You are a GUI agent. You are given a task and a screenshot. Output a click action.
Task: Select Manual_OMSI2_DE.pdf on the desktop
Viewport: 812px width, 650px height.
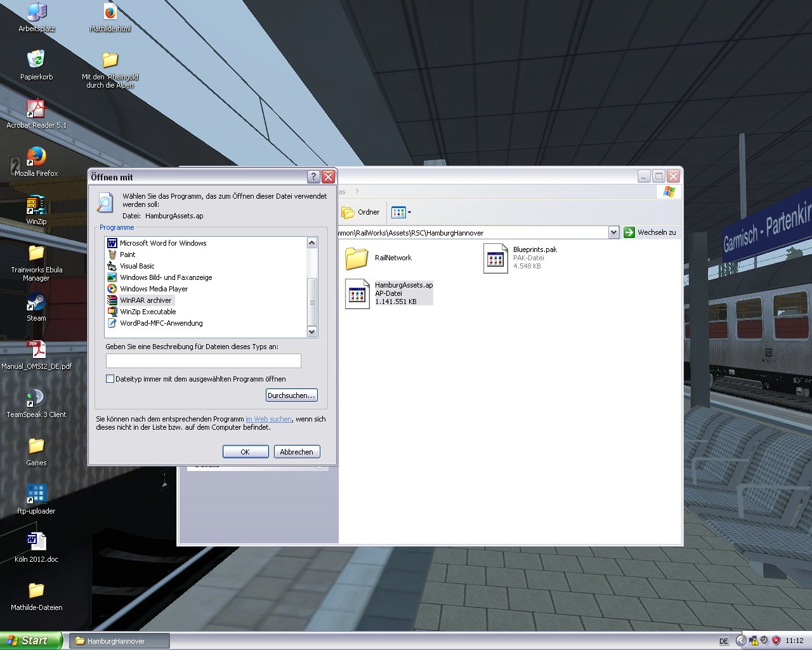tap(37, 355)
